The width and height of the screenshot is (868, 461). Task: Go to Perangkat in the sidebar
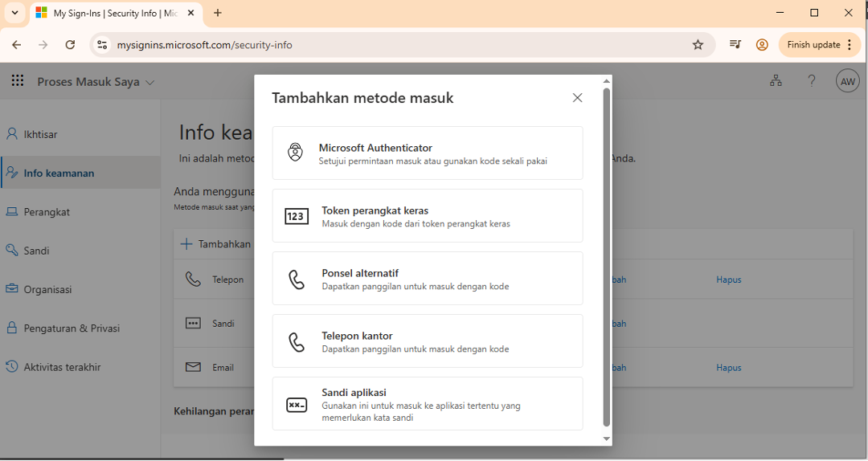[47, 212]
